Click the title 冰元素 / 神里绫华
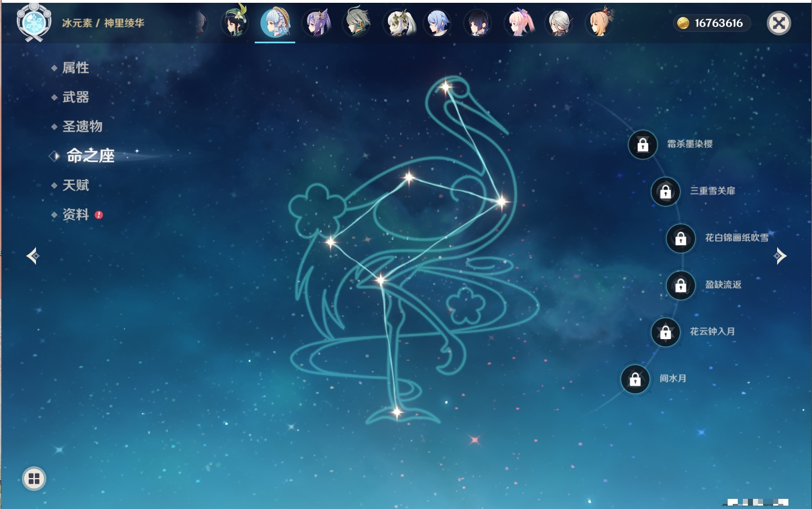 [103, 23]
